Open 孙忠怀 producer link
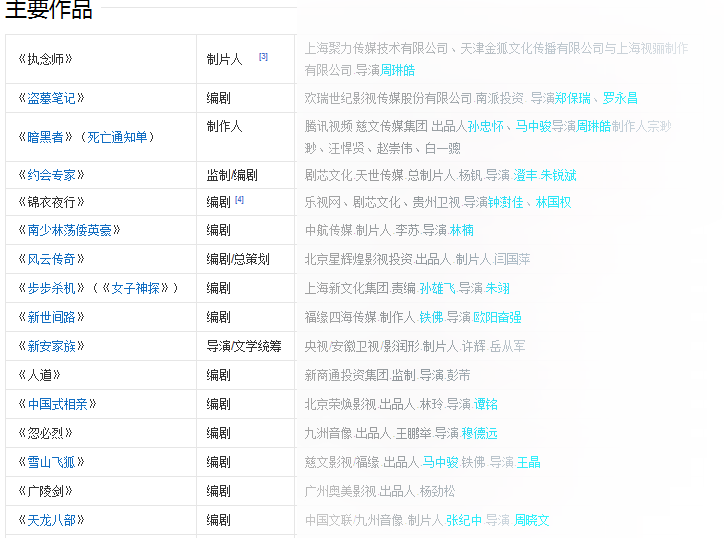 click(x=485, y=126)
